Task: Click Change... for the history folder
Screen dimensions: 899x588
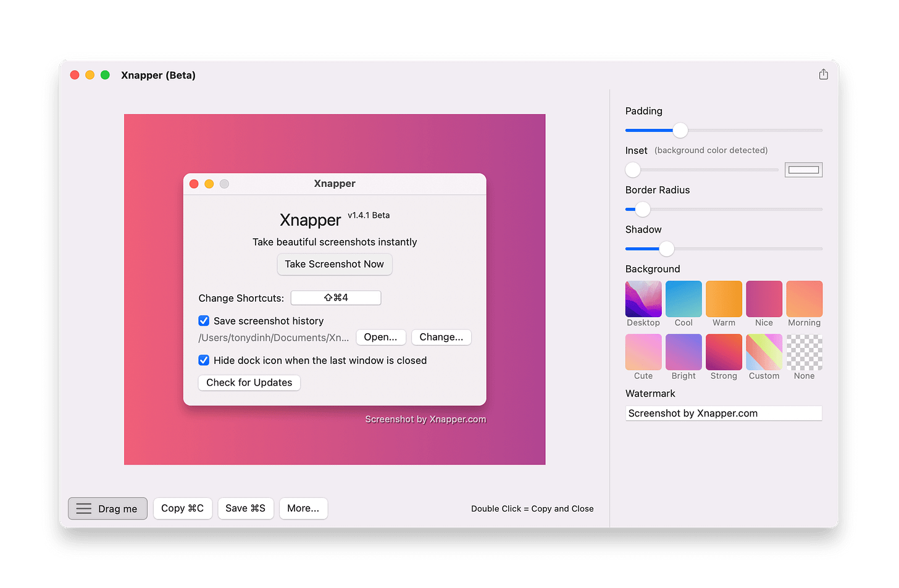Action: [441, 337]
